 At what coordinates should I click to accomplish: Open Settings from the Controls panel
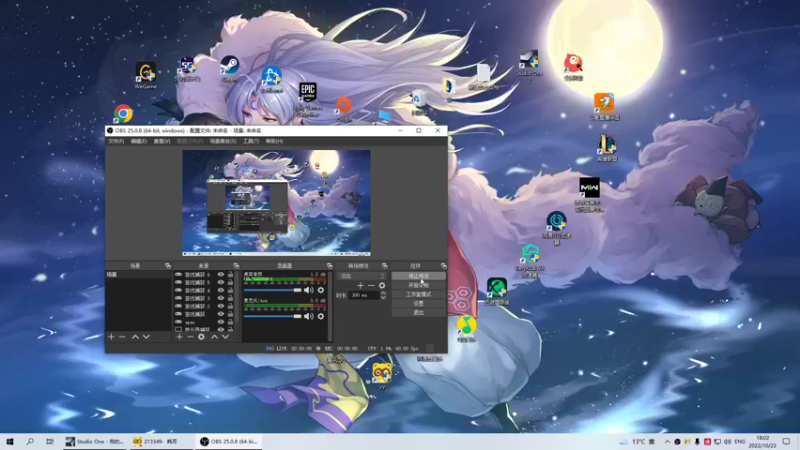tap(418, 304)
